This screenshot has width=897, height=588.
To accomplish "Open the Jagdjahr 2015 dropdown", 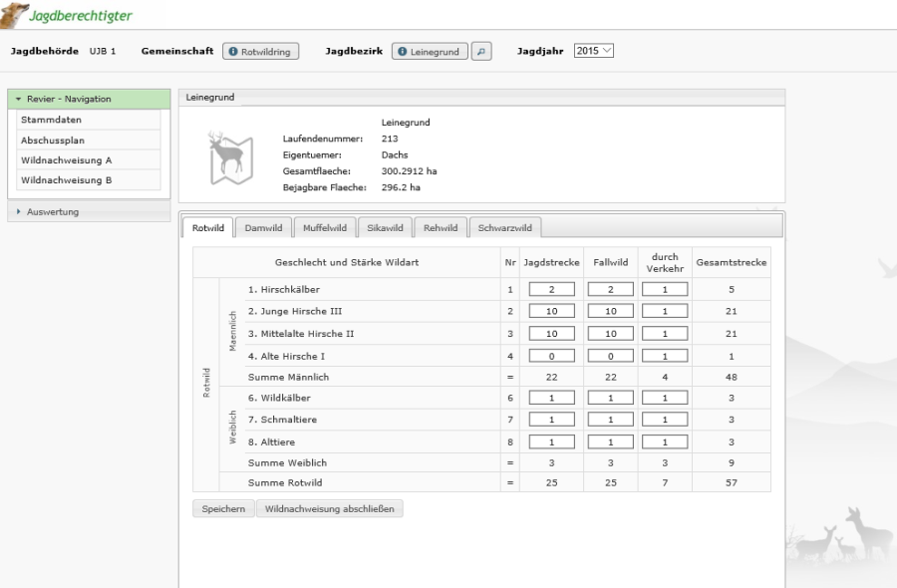I will pos(594,51).
